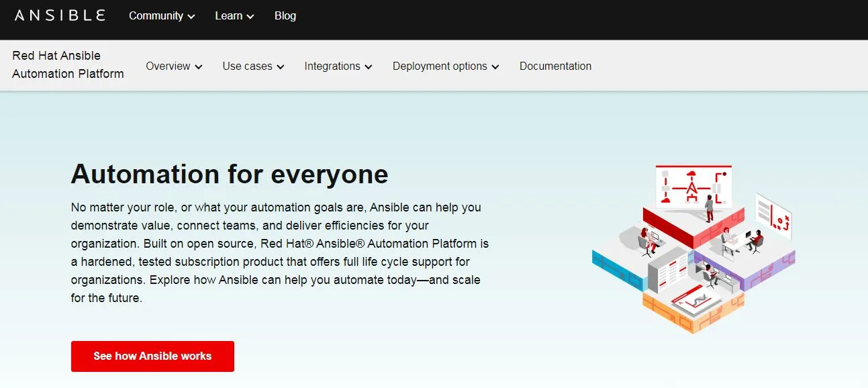Image resolution: width=868 pixels, height=388 pixels.
Task: Click the Ansible logo
Action: (x=60, y=15)
